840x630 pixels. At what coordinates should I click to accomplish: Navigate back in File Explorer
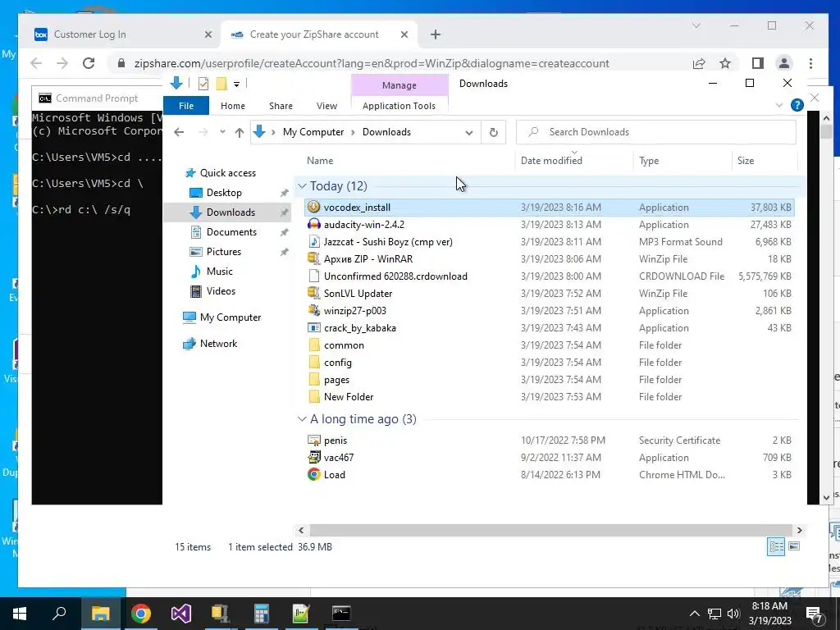pos(179,132)
